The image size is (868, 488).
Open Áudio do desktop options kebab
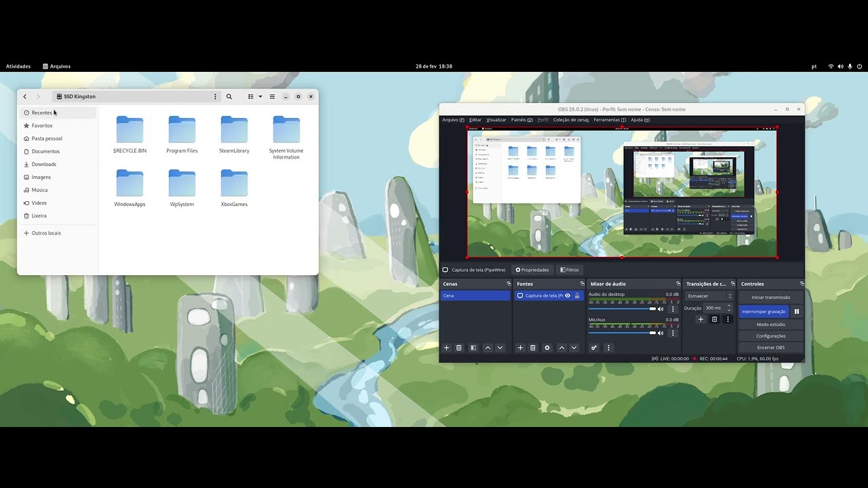(673, 309)
